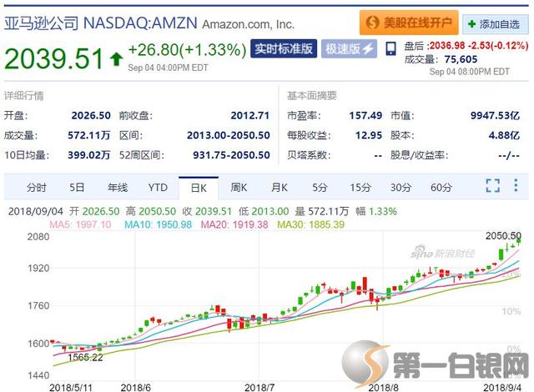Select the 15分 chart tab
534x392 pixels.
click(360, 188)
